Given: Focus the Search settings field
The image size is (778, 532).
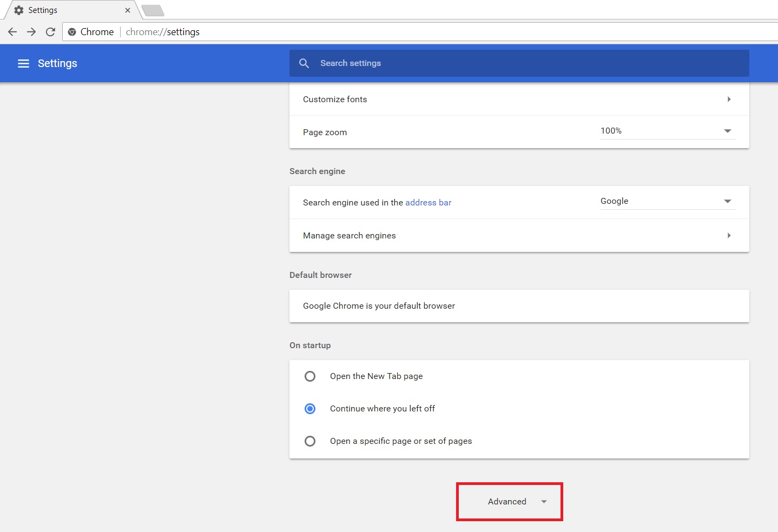Looking at the screenshot, I should [519, 63].
